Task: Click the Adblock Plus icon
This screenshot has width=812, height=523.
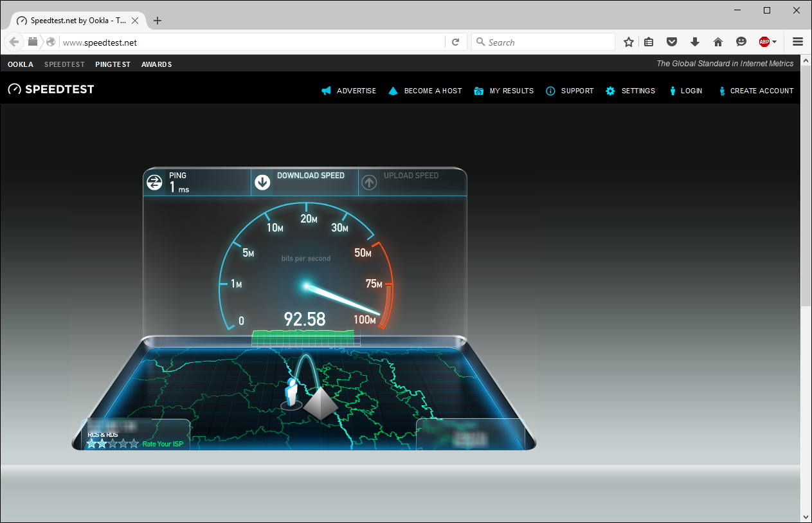Action: (x=764, y=42)
